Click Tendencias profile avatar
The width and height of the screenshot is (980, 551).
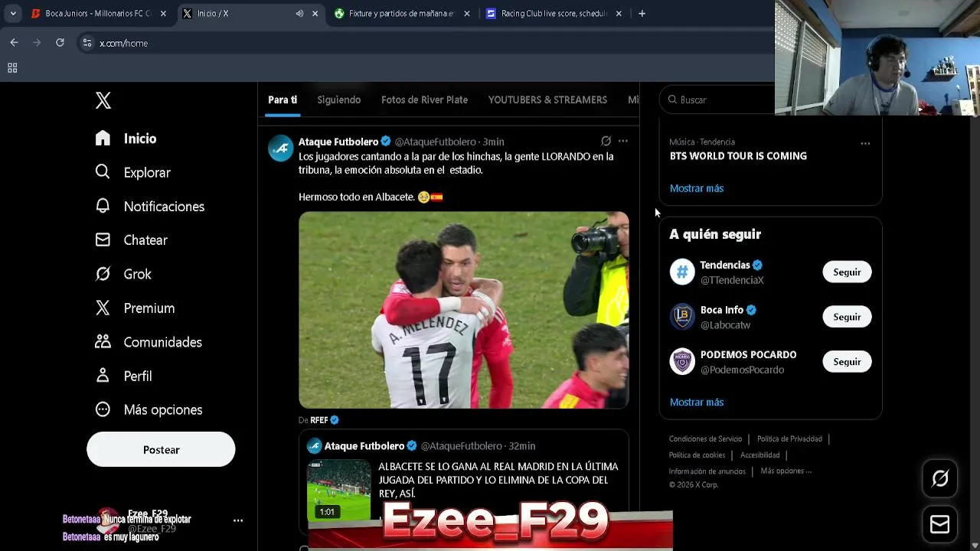click(x=682, y=272)
